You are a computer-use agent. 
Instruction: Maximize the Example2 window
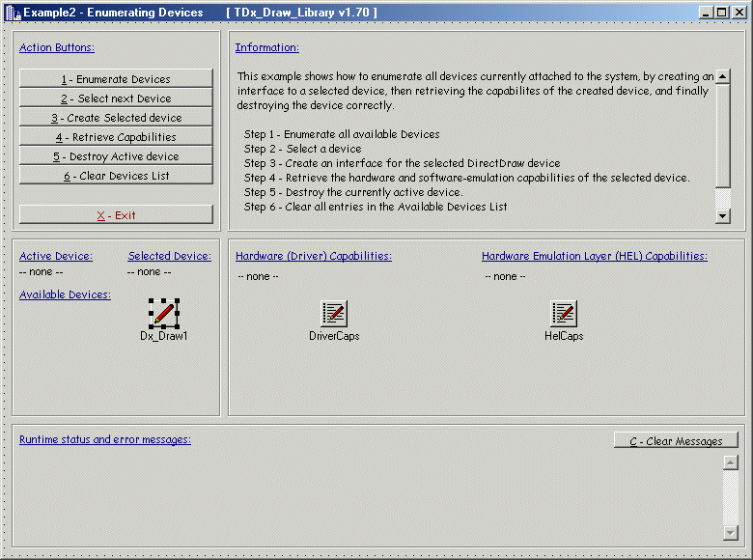721,13
